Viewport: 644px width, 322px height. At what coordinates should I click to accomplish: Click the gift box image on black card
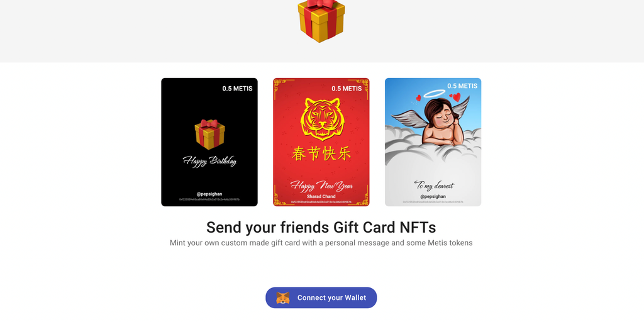click(209, 135)
